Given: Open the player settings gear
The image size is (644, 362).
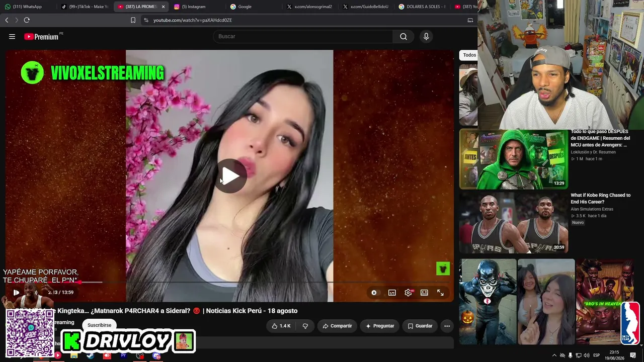Looking at the screenshot, I should 408,293.
